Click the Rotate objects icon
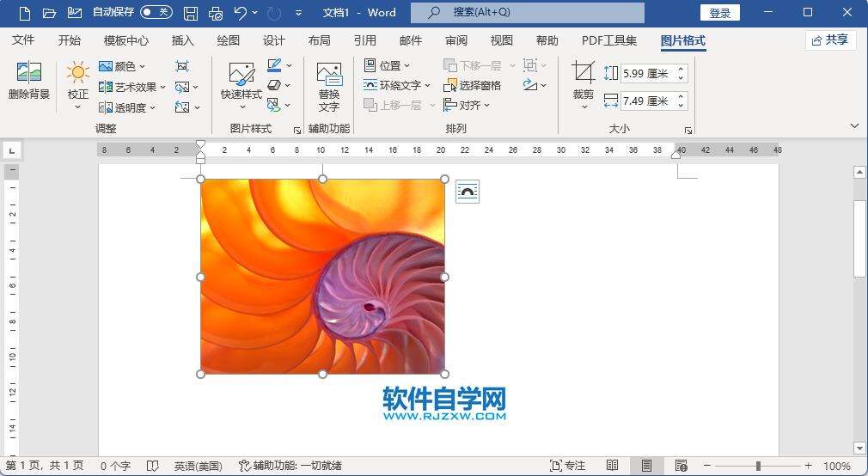 pos(529,85)
